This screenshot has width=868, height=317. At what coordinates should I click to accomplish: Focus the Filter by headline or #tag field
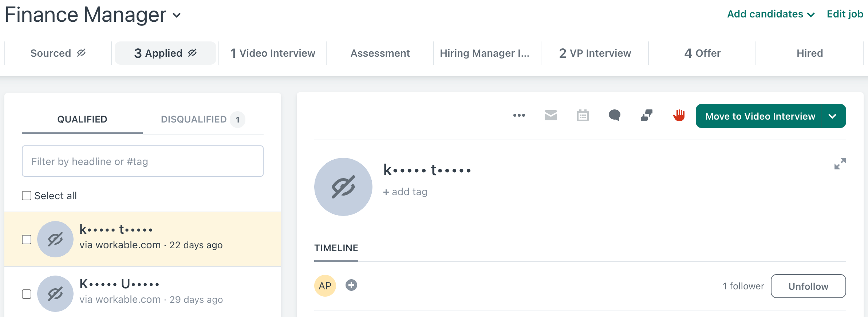coord(143,161)
